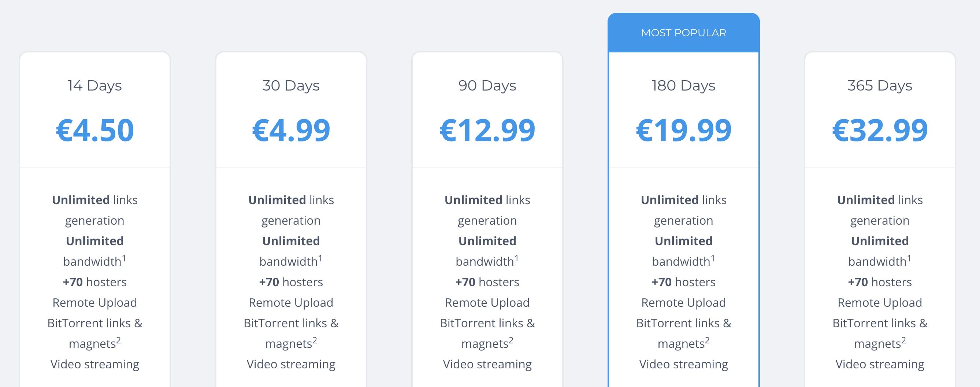
Task: Click Remote Upload under 14 Days plan
Action: click(94, 302)
